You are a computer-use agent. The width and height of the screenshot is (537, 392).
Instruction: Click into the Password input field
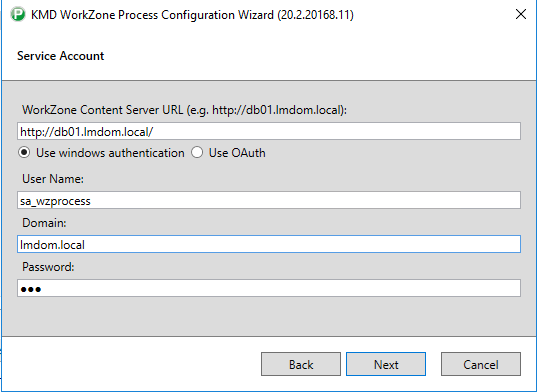click(x=269, y=288)
